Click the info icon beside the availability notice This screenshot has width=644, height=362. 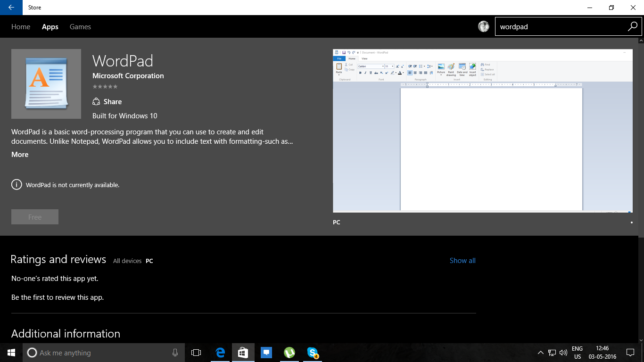pyautogui.click(x=17, y=185)
